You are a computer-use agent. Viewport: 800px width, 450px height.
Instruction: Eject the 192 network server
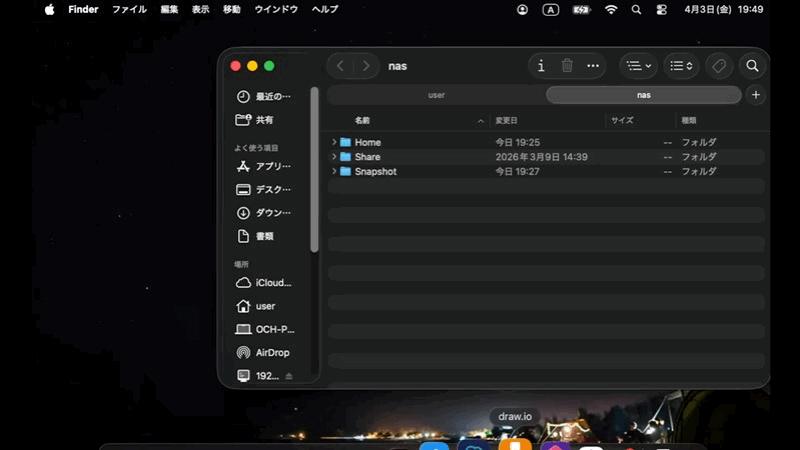pos(289,376)
